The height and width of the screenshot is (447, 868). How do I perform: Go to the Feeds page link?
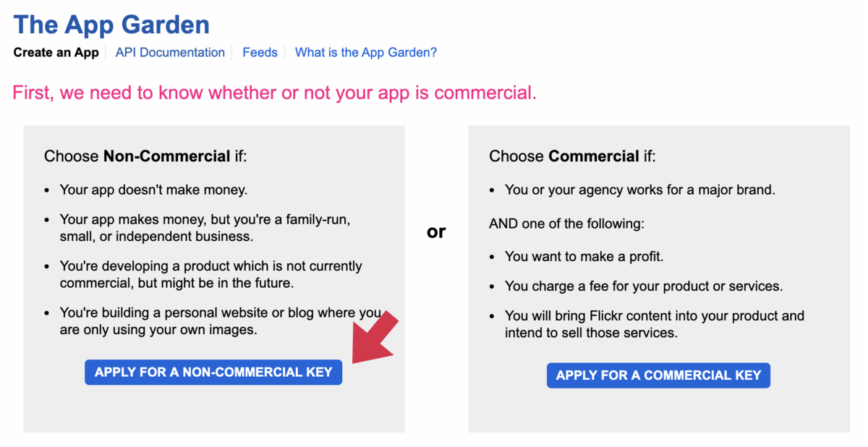coord(260,52)
